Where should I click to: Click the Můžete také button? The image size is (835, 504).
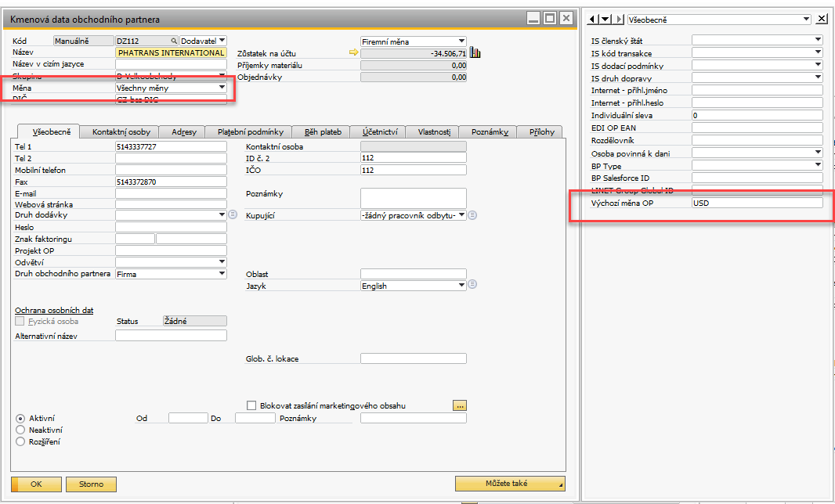point(510,483)
